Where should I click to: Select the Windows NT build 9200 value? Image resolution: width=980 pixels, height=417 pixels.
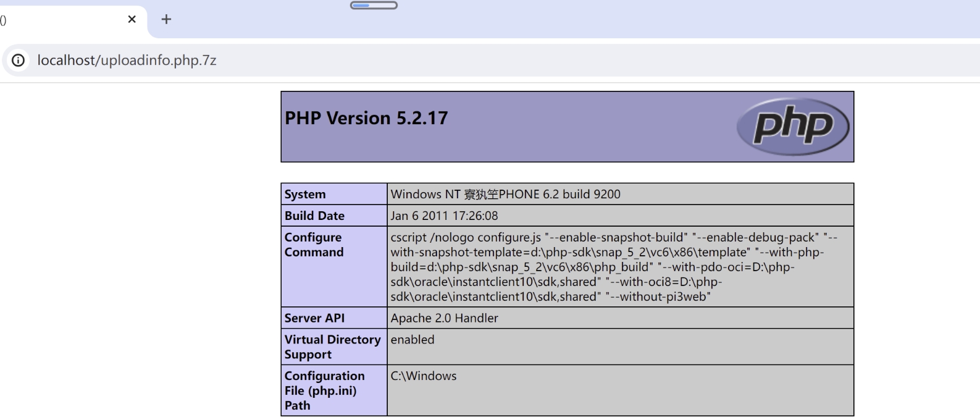[x=505, y=194]
